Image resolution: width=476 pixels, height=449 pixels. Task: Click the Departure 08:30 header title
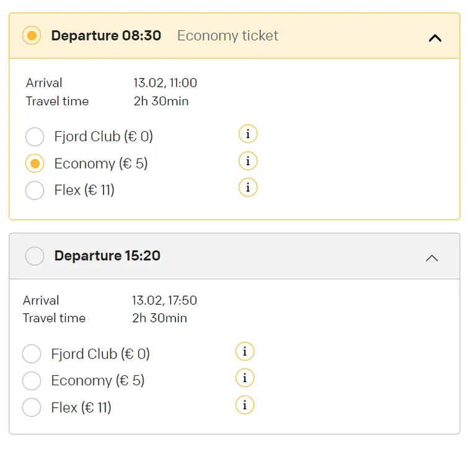(106, 35)
